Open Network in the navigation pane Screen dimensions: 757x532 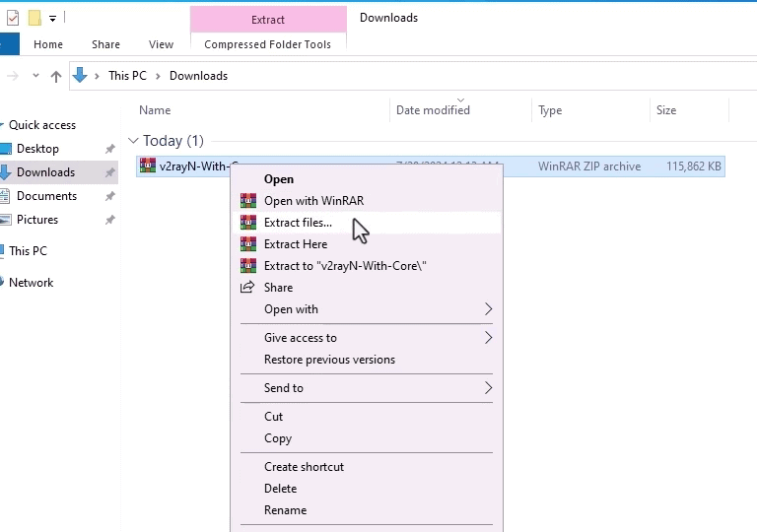[31, 283]
